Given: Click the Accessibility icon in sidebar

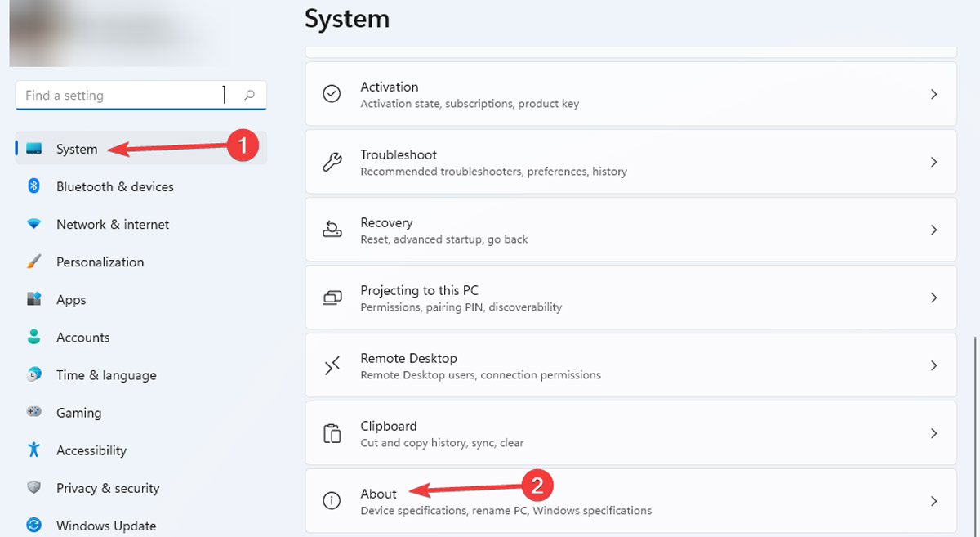Looking at the screenshot, I should point(33,450).
